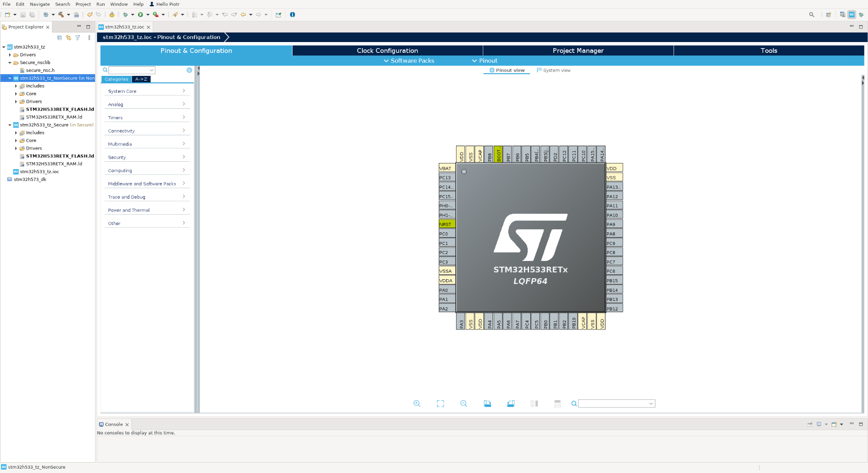Viewport: 868px width, 473px height.
Task: Switch to the Clock Configuration tab
Action: pos(387,51)
